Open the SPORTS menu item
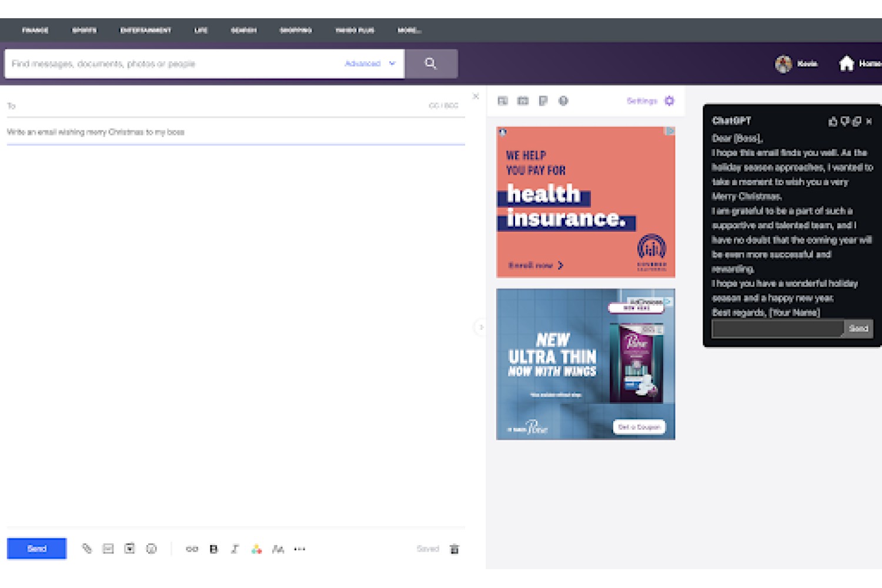This screenshot has height=588, width=882. click(84, 30)
